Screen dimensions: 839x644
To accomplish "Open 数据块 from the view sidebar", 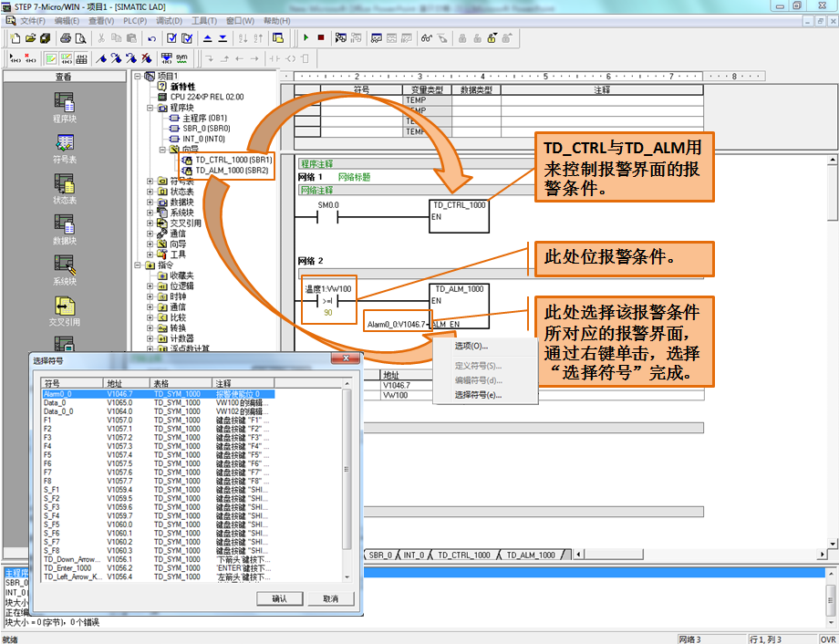I will point(64,230).
